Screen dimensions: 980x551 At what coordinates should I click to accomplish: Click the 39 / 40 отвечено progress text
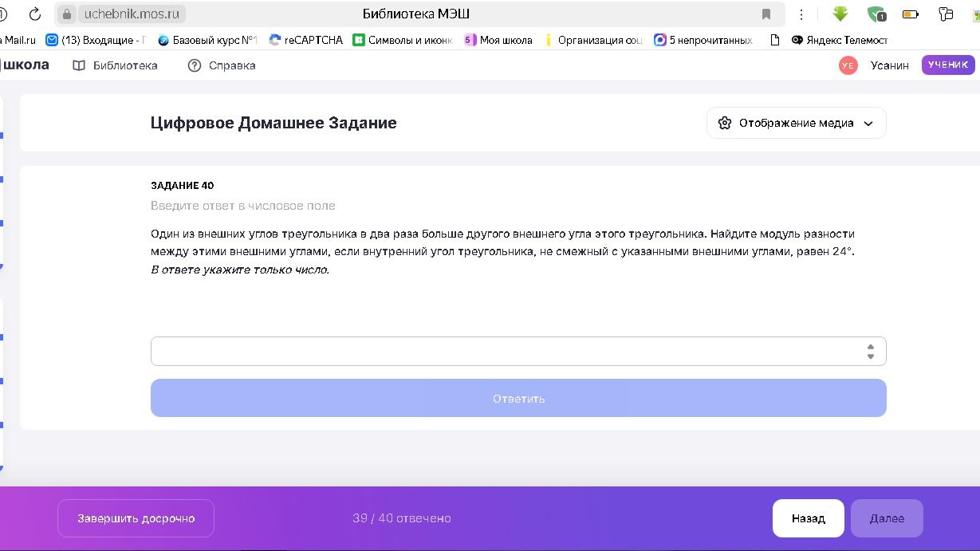(402, 518)
